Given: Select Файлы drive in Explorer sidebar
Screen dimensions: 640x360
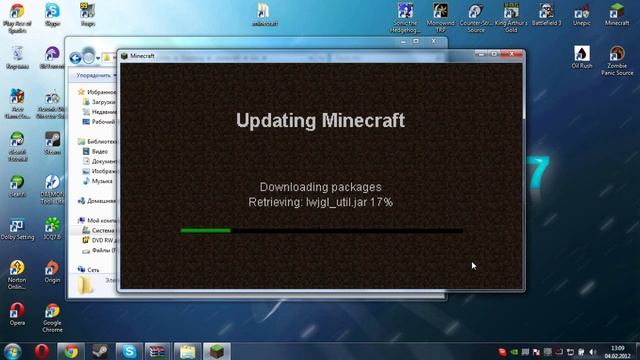Looking at the screenshot, I should point(99,250).
